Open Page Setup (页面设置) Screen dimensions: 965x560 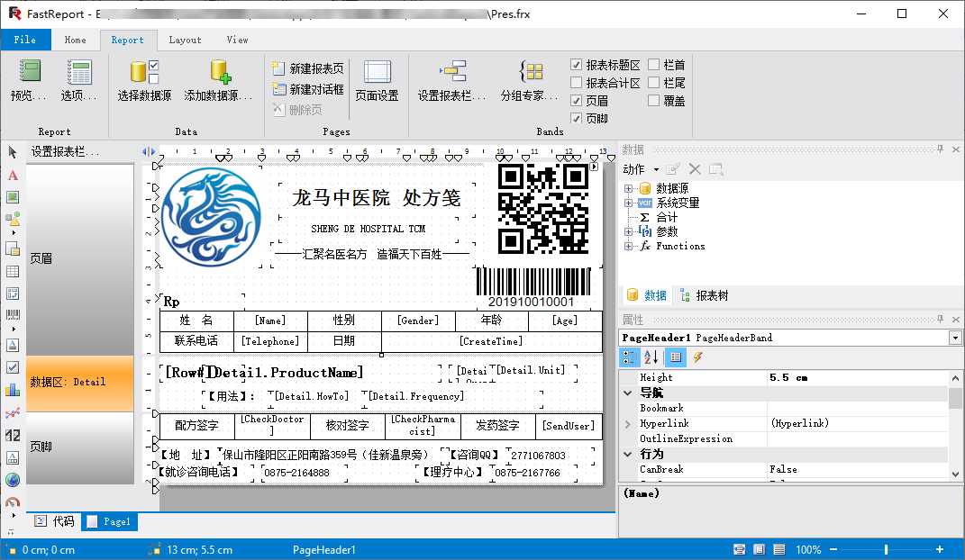[377, 80]
